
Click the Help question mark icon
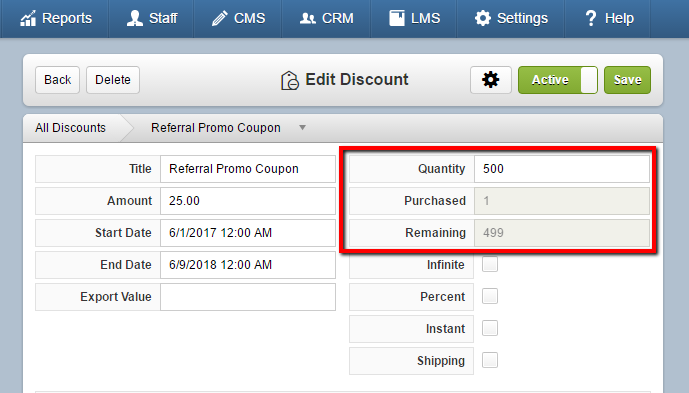pyautogui.click(x=591, y=18)
